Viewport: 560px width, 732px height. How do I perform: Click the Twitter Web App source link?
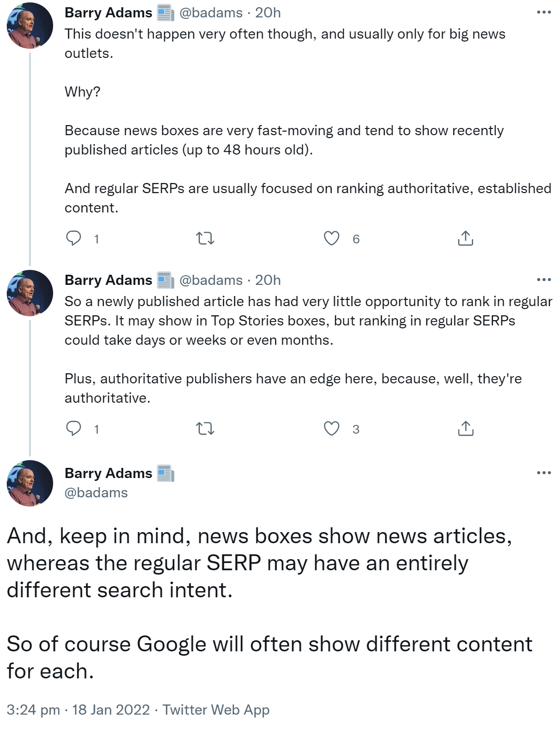click(x=216, y=710)
